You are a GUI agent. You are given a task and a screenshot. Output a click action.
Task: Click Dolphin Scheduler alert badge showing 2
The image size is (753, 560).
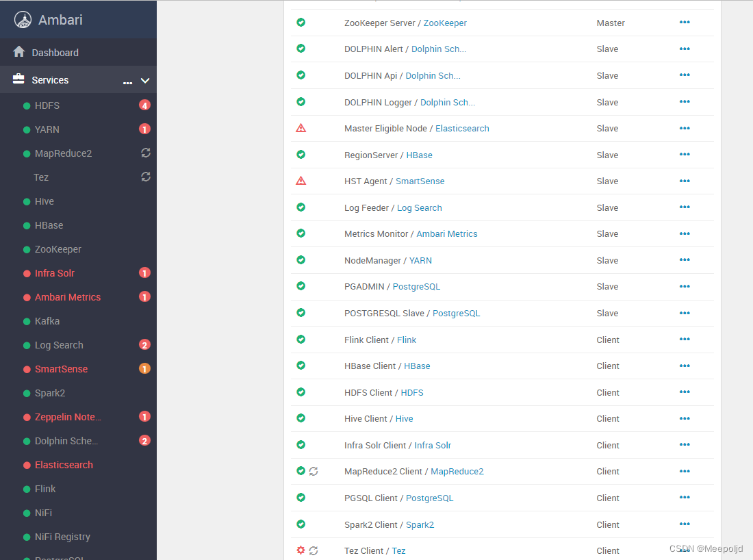point(144,440)
